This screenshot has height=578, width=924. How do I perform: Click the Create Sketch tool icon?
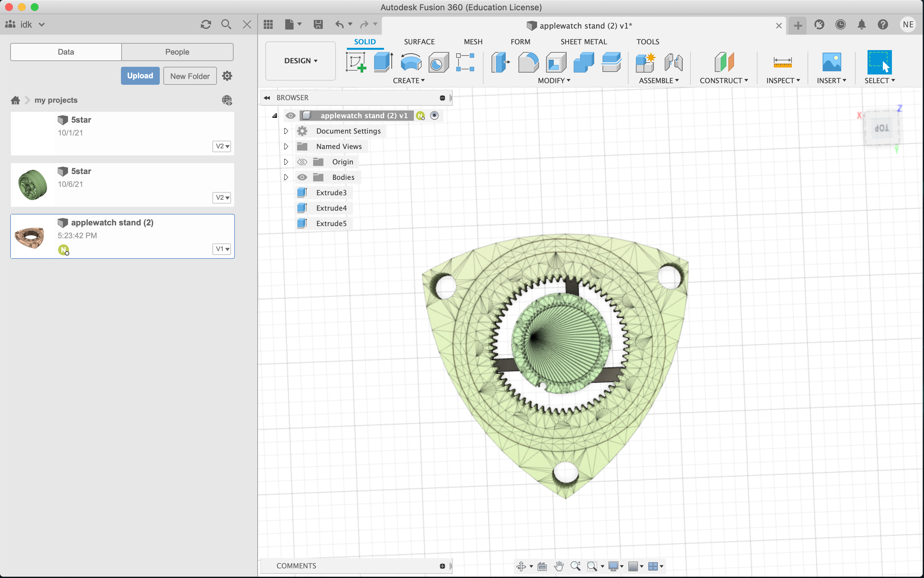(x=356, y=62)
